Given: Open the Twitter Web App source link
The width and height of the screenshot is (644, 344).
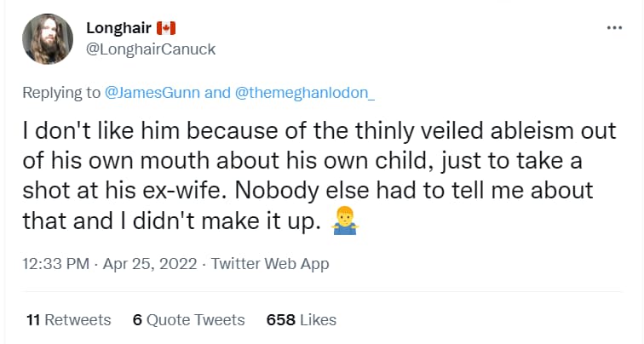Looking at the screenshot, I should click(270, 264).
